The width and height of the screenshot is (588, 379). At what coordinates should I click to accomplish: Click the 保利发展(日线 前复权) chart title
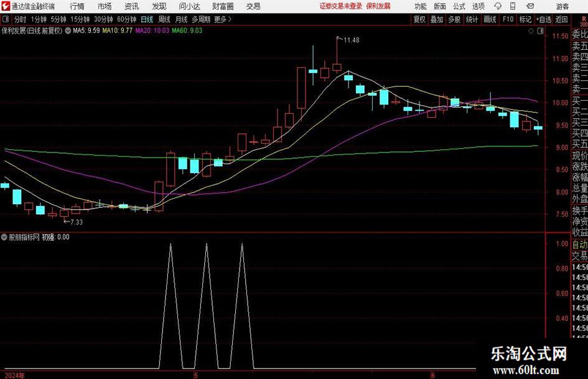tap(32, 30)
